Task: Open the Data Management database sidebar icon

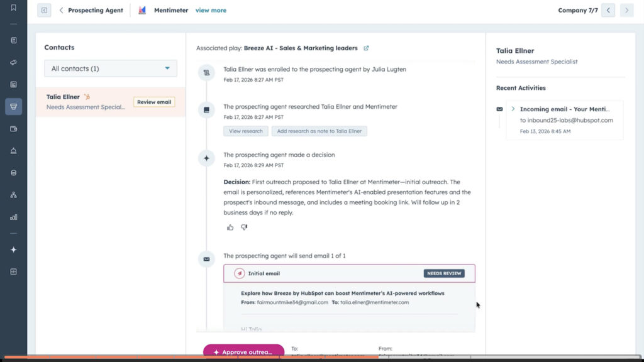Action: (14, 173)
